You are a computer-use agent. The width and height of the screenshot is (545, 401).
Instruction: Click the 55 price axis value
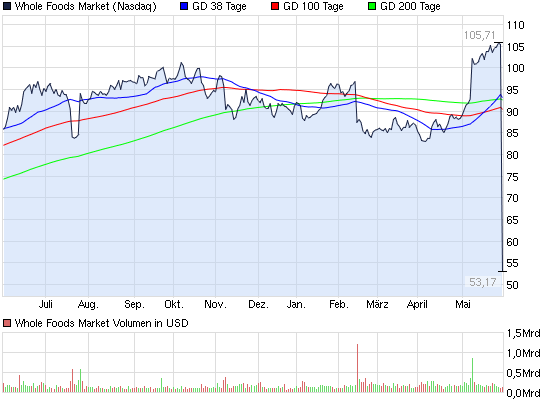click(x=513, y=263)
